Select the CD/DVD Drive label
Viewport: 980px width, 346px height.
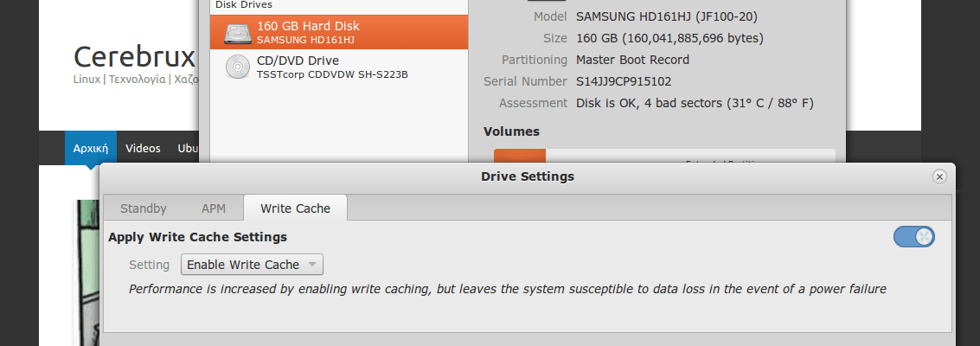[x=298, y=61]
